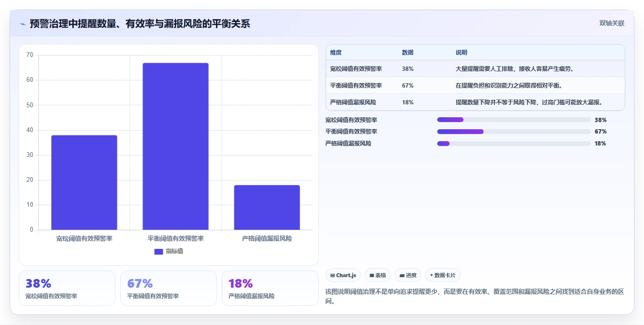Click the y-axis value 40
The width and height of the screenshot is (644, 325).
30,130
